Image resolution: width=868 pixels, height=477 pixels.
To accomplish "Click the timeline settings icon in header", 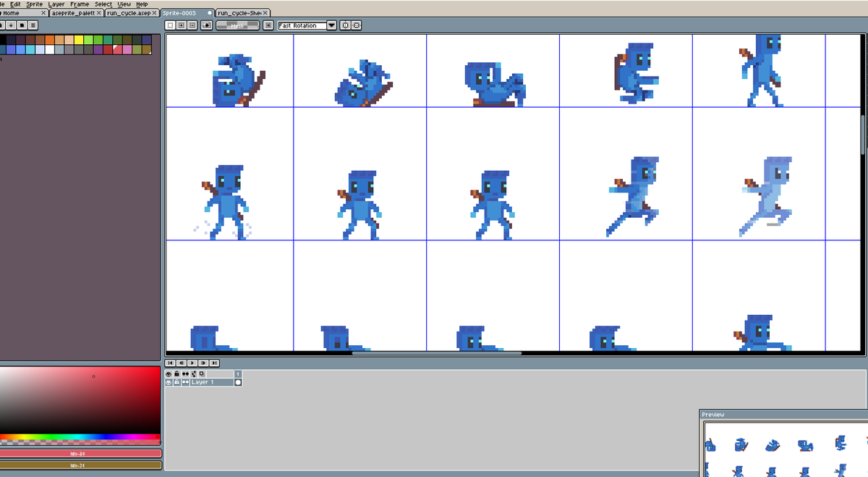I will point(194,373).
